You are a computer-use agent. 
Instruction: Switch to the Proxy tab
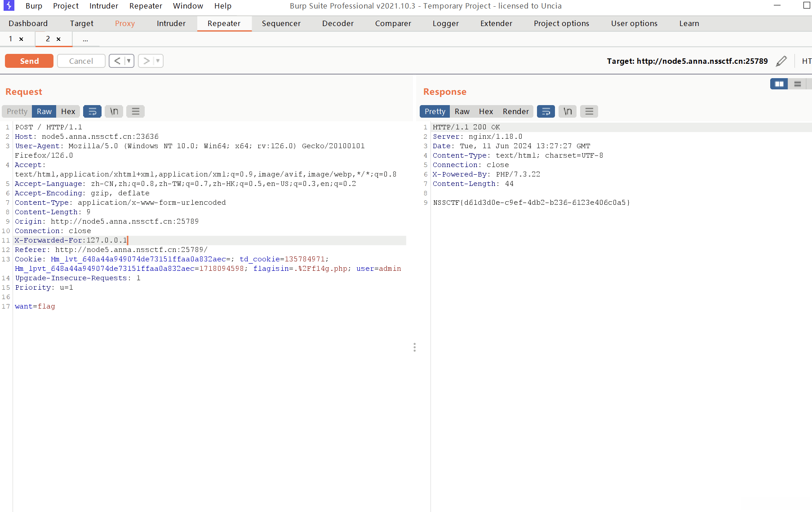pyautogui.click(x=125, y=23)
